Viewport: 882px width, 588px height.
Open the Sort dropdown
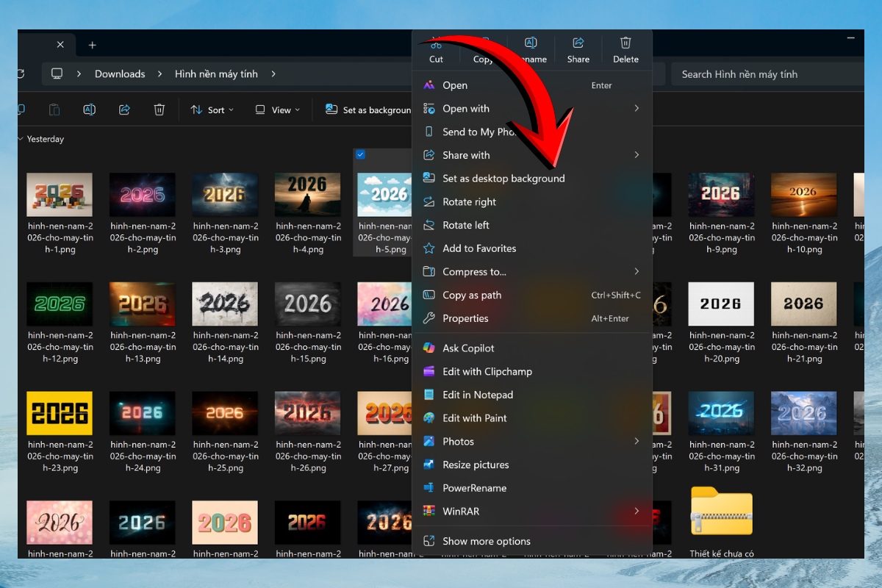(212, 110)
